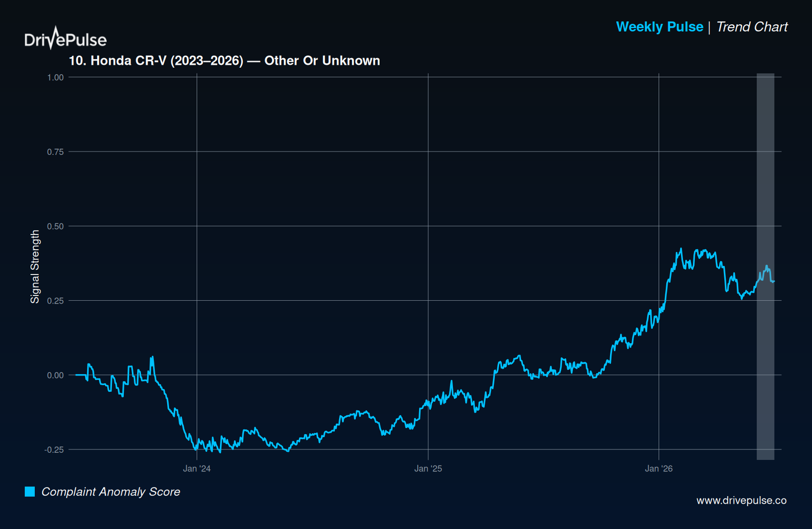Click the DrivePulse logo
Image resolution: width=812 pixels, height=529 pixels.
tap(65, 38)
